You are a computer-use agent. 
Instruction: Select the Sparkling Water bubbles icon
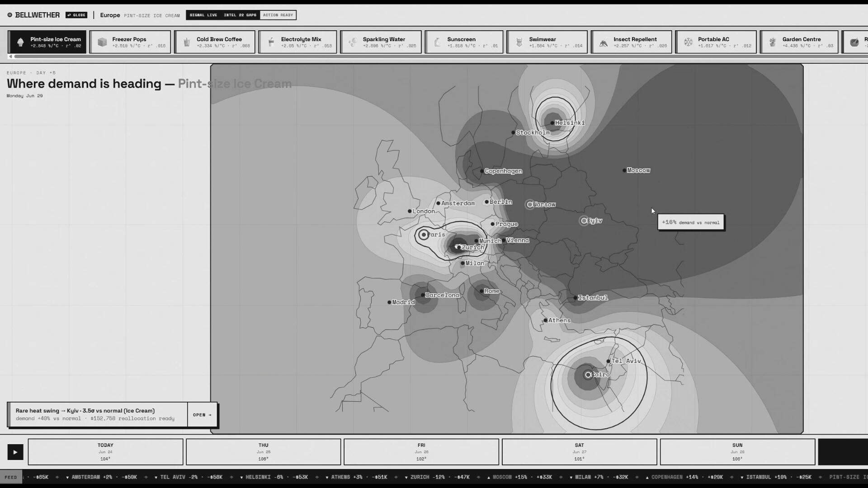click(x=353, y=42)
